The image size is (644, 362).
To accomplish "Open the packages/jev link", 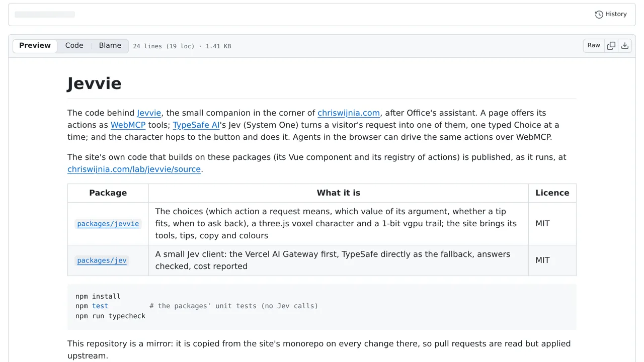I will point(102,260).
